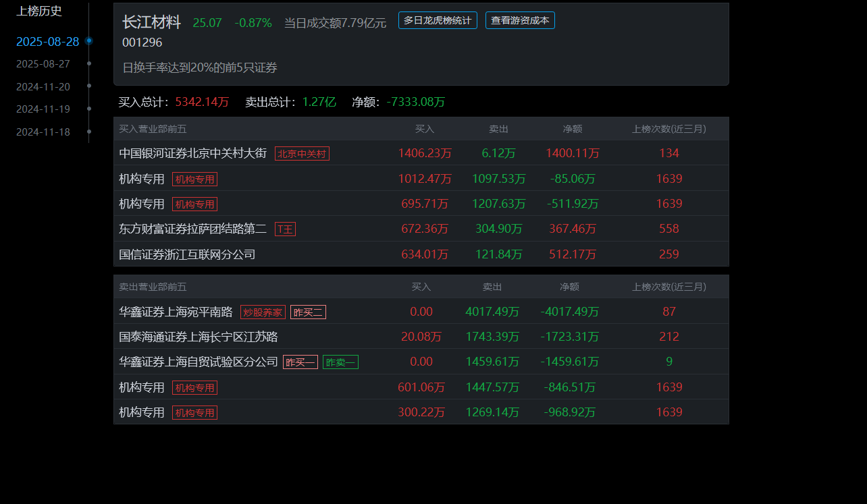The image size is (867, 504).
Task: Click the green listing count 9
Action: 669,362
